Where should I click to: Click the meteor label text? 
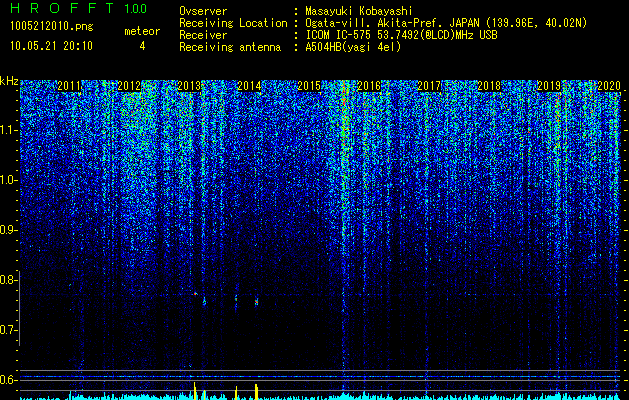(x=142, y=31)
